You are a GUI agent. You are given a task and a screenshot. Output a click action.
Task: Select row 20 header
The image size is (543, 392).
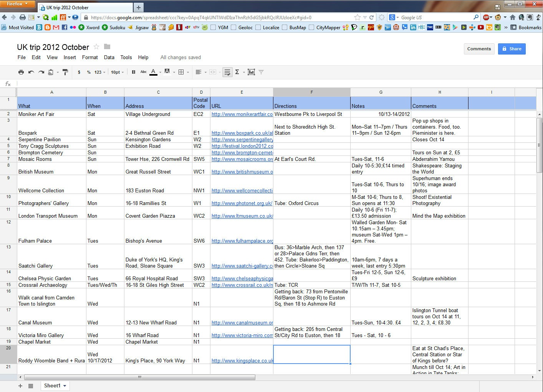pos(8,354)
